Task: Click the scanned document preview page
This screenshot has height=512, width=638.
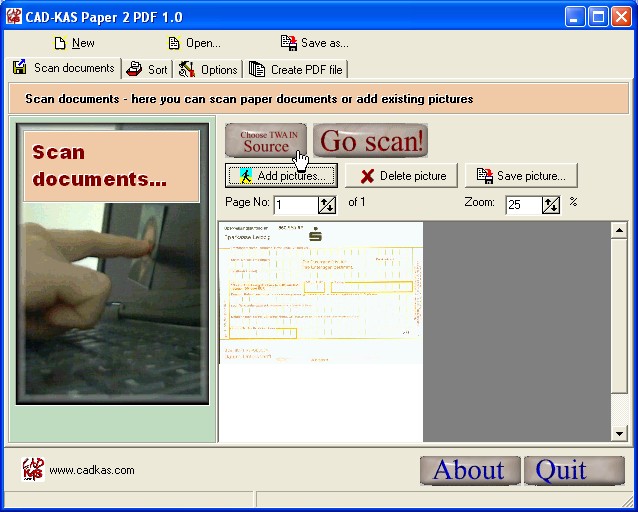Action: pos(321,332)
